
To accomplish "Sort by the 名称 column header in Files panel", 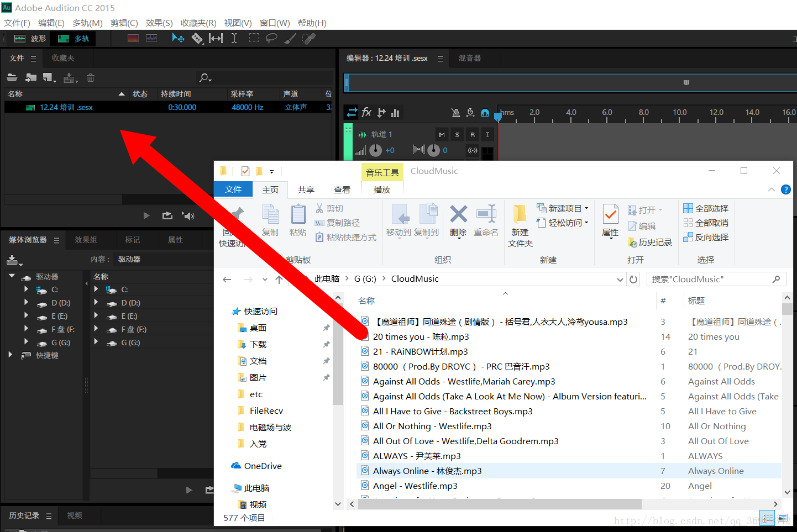I will (66, 94).
